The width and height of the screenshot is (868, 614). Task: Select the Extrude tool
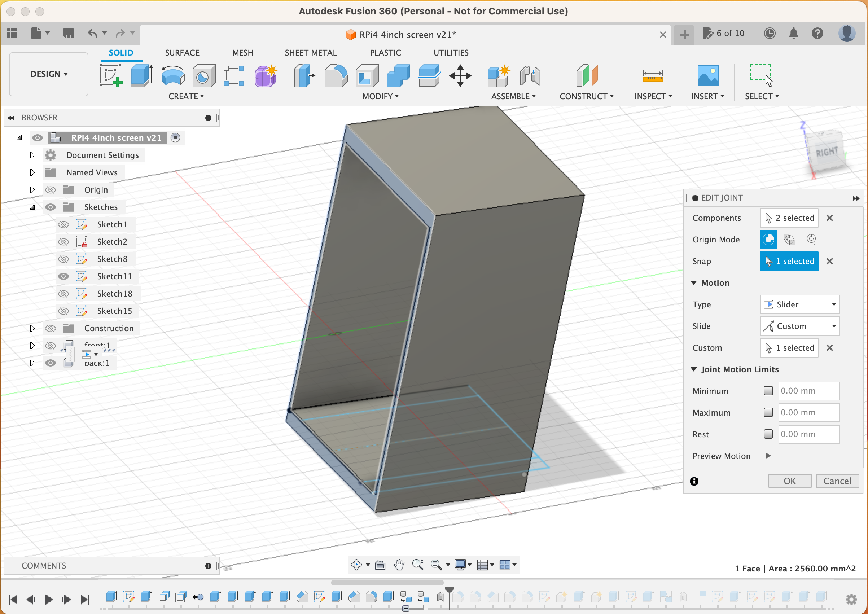(142, 75)
